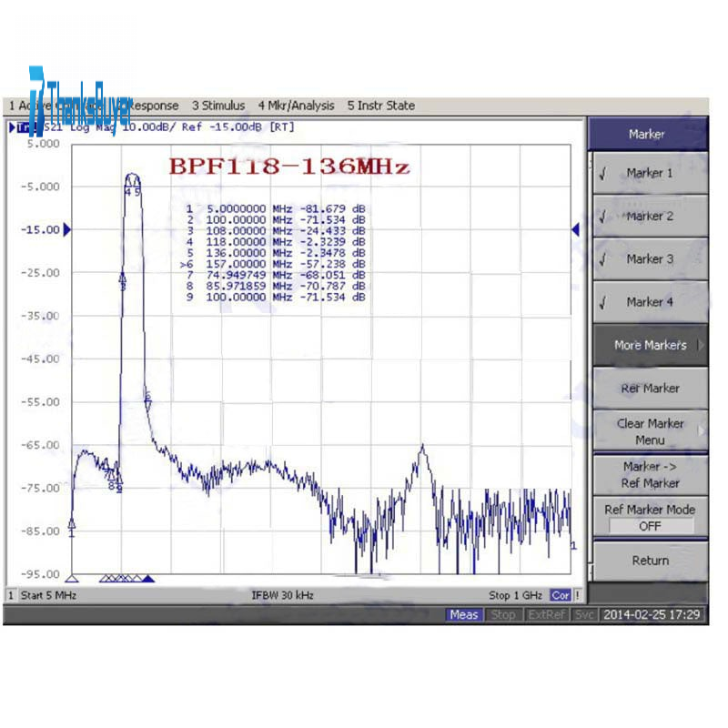Open the 5 Instr State menu

(x=380, y=106)
